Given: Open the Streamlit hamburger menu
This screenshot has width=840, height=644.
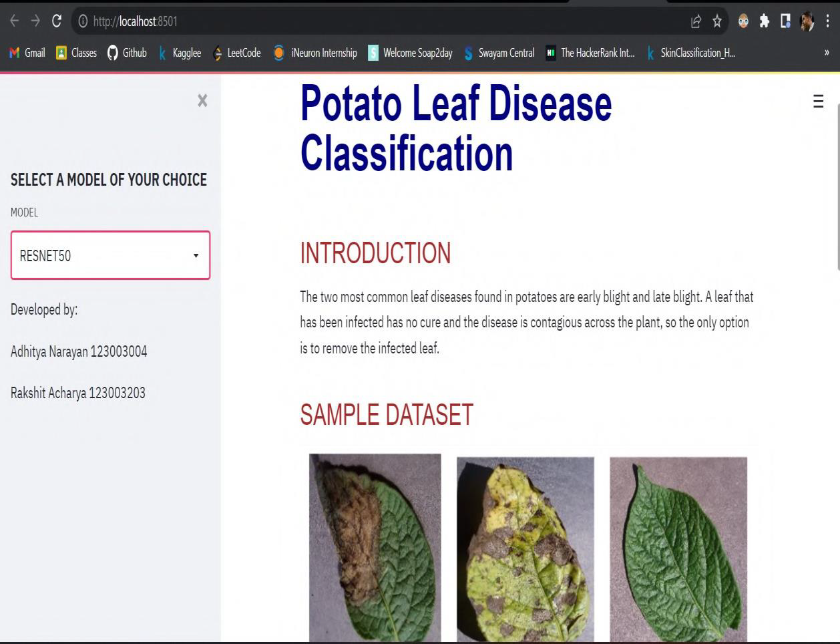Looking at the screenshot, I should (819, 102).
